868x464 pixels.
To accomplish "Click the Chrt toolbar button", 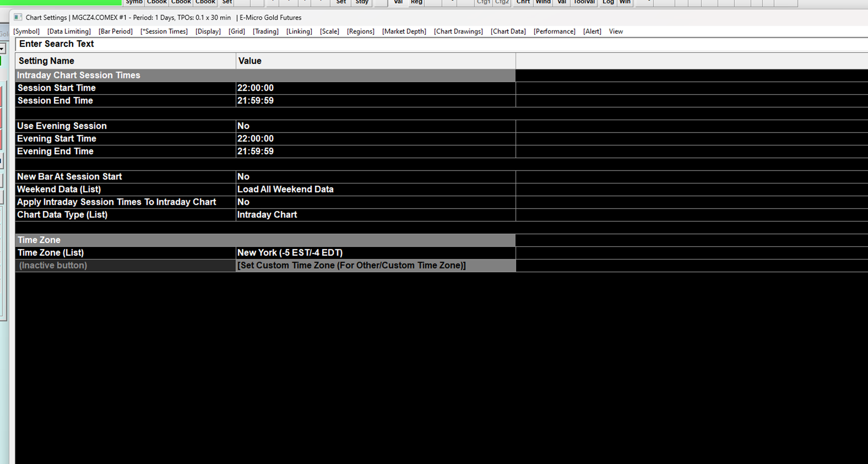I will point(523,3).
